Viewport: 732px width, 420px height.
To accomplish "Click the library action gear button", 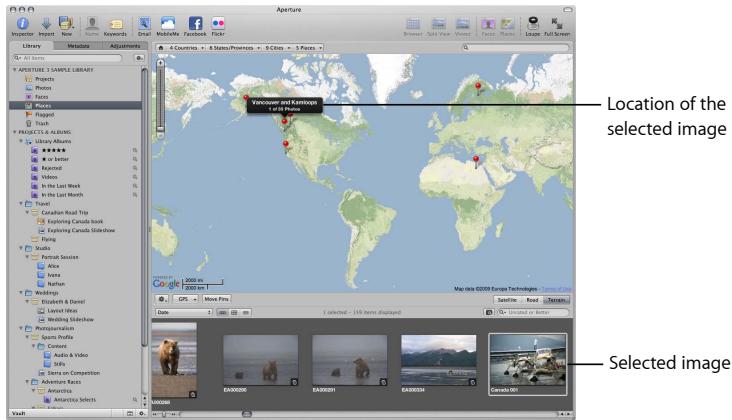I will tap(139, 58).
